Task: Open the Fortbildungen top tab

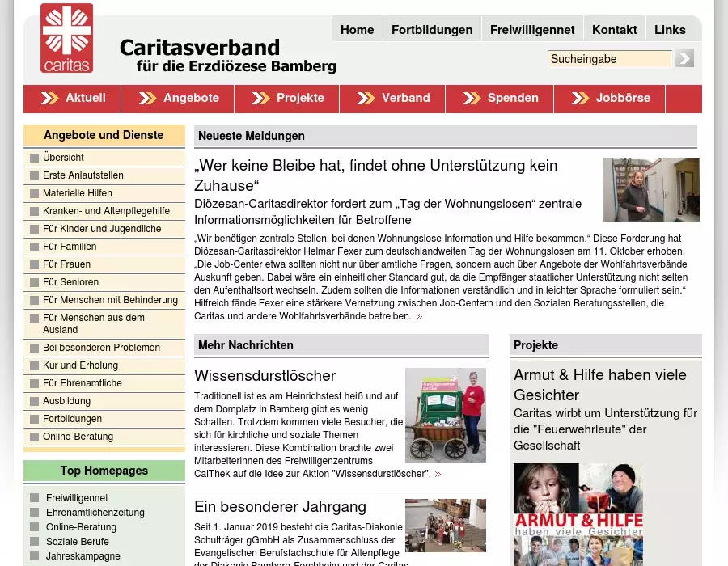Action: pos(431,29)
